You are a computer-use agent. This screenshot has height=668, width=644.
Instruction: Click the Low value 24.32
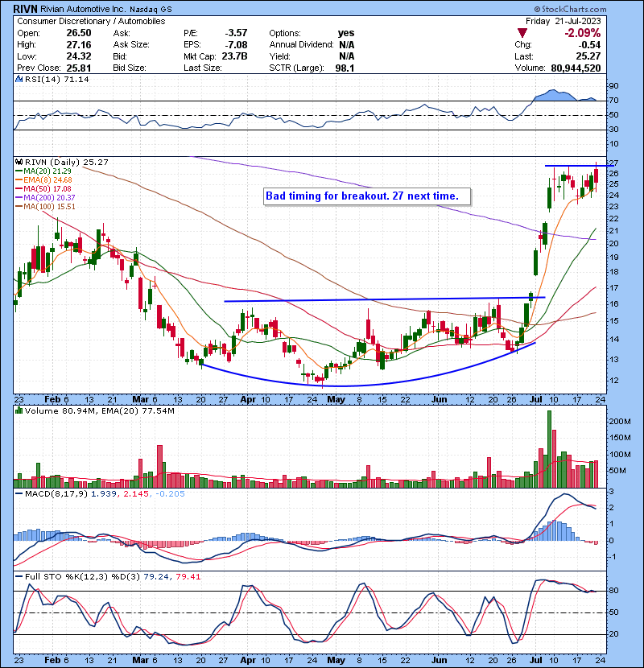(x=78, y=56)
